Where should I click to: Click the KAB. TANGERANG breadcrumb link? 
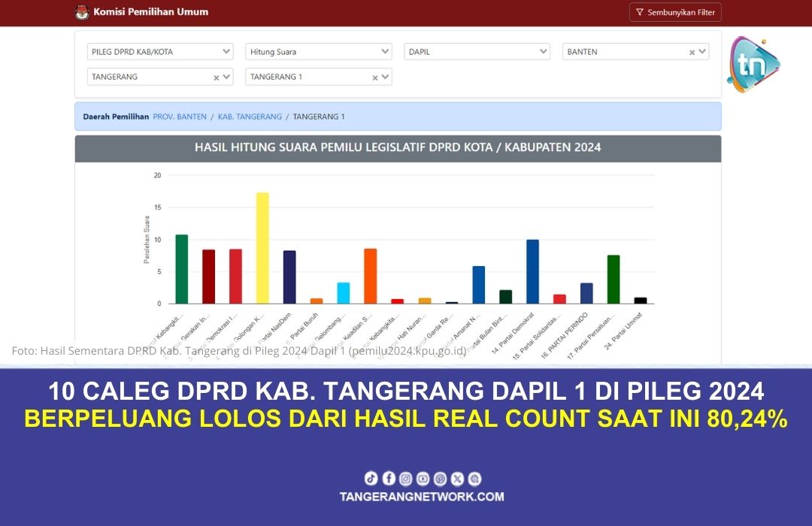coord(250,116)
